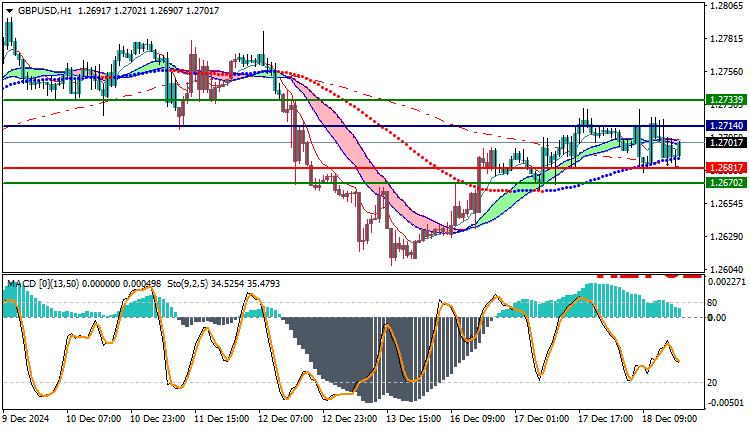Click the 80 stochastic level label
This screenshot has height=430, width=750.
[x=712, y=303]
